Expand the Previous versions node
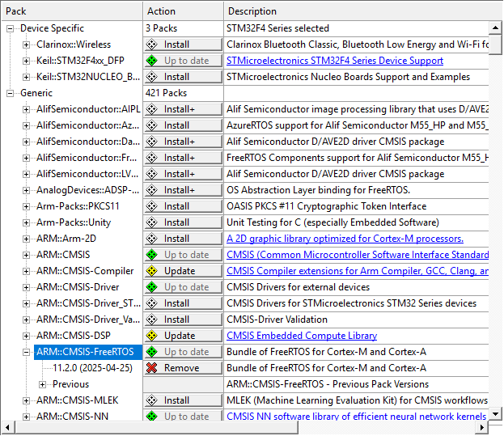The height and width of the screenshot is (436, 504). pos(42,384)
